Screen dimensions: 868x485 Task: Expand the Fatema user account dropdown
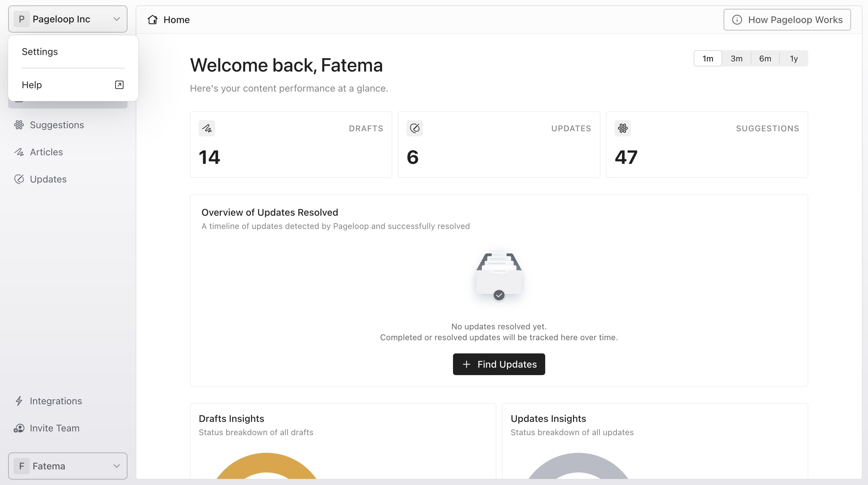tap(68, 466)
